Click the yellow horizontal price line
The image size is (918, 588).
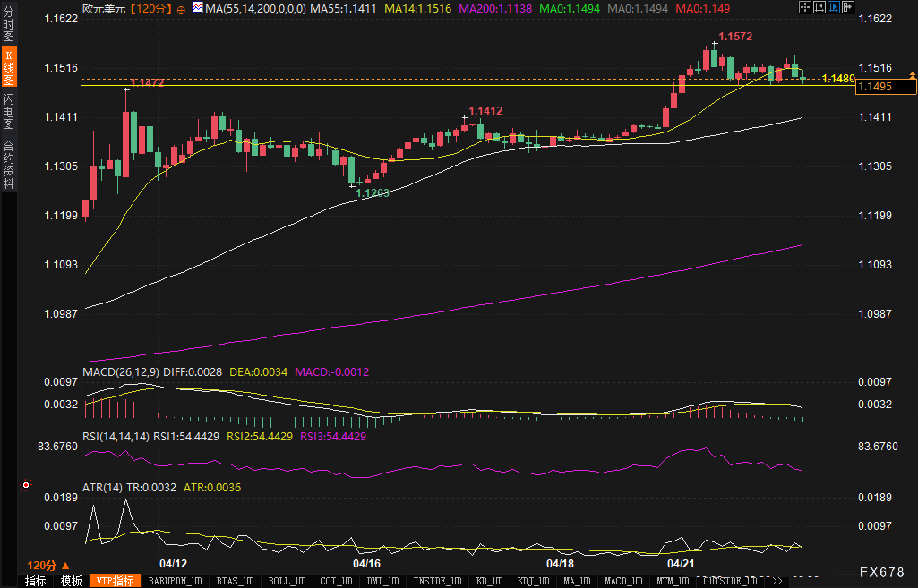click(x=403, y=85)
